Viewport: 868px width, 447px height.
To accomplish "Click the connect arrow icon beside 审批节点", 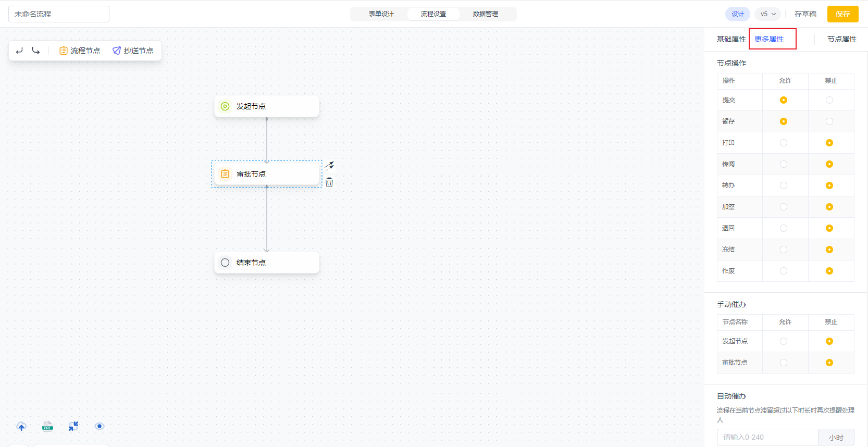I will (329, 166).
